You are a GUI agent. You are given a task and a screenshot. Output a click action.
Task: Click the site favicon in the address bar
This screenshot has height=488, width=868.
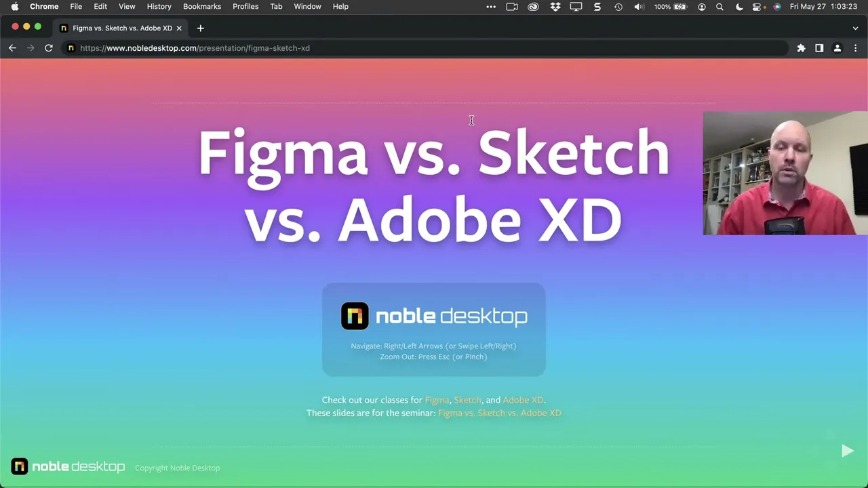click(71, 48)
